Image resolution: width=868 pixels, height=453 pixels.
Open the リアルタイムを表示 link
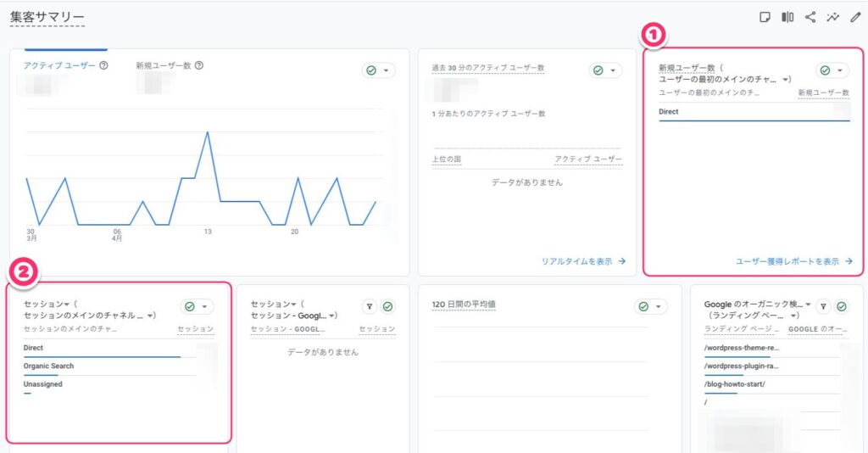(583, 261)
